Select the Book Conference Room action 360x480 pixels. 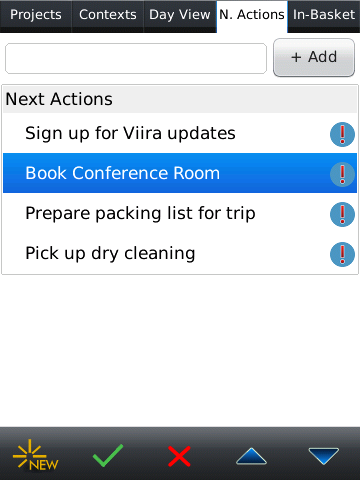click(180, 173)
